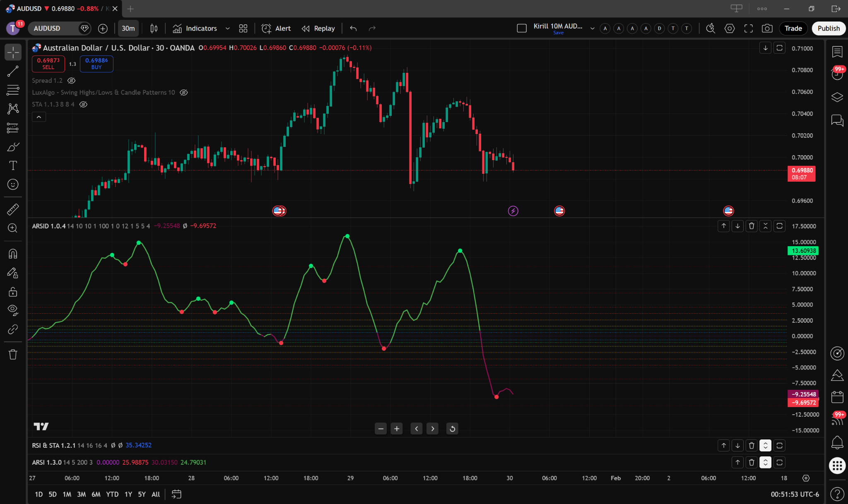848x504 pixels.
Task: Select the trend line drawing tool
Action: (13, 71)
